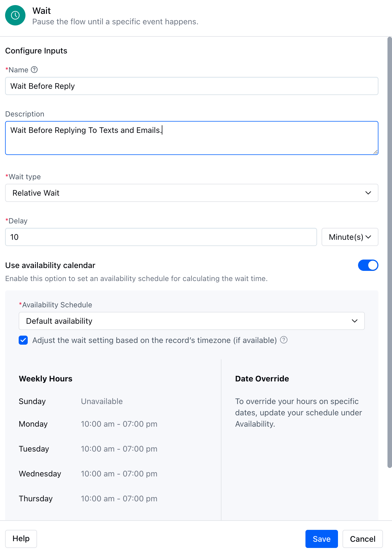Expand the Default availability schedule dropdown
The width and height of the screenshot is (392, 557).
[x=191, y=321]
